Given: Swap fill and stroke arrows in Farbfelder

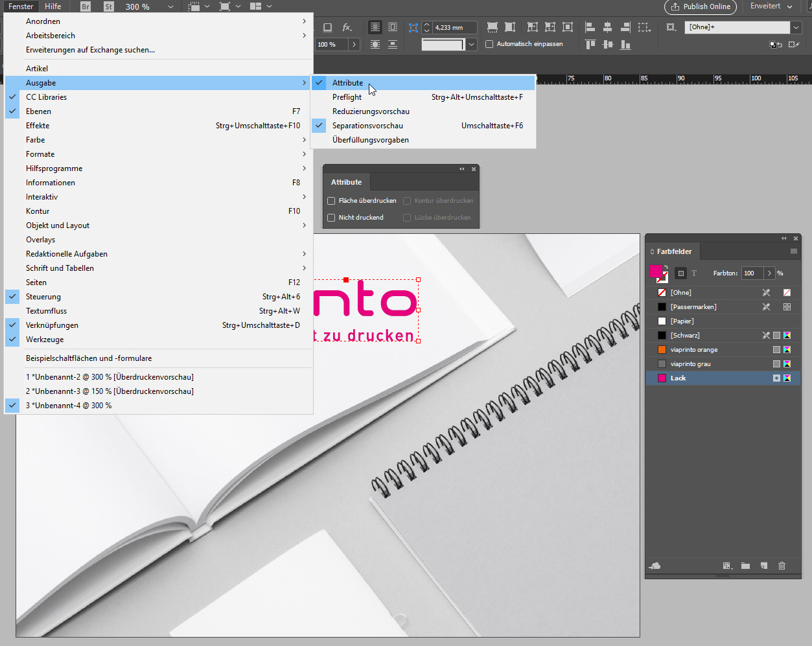Looking at the screenshot, I should pyautogui.click(x=666, y=267).
